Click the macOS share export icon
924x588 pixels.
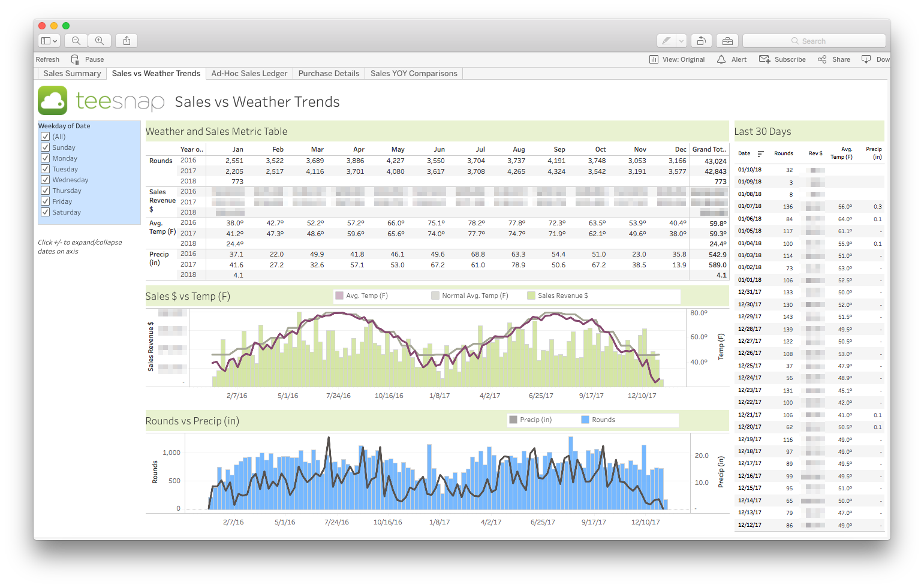[127, 41]
